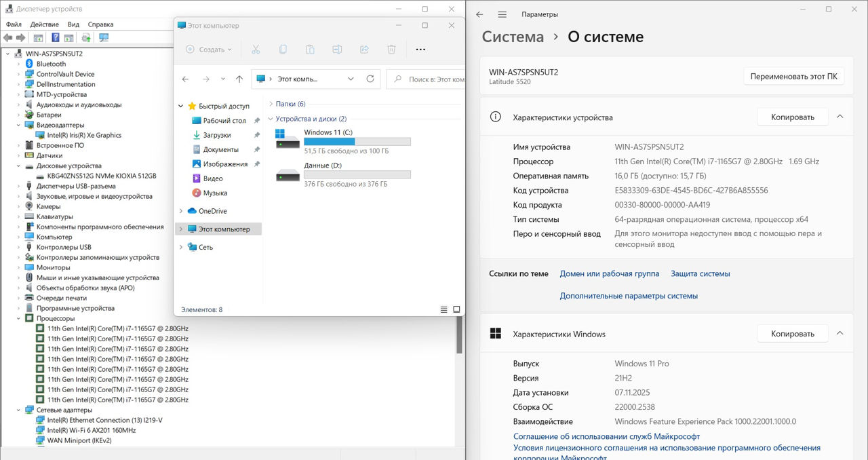Open the Settings hamburger navigation menu
This screenshot has height=460, width=868.
502,14
